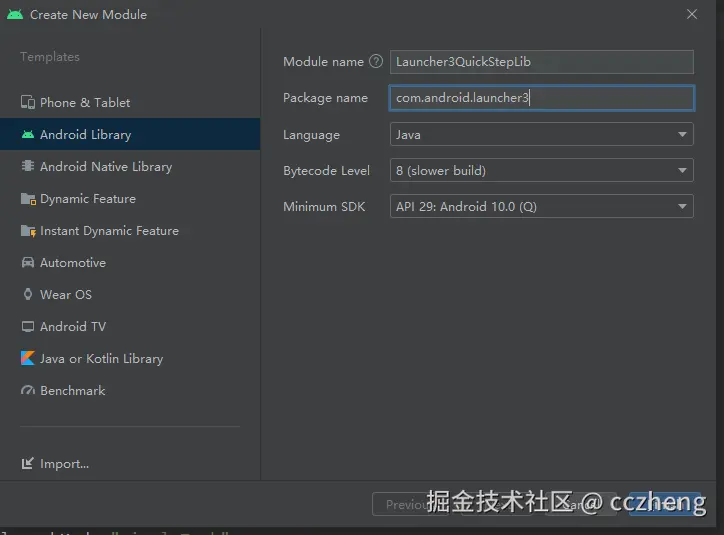Click the Automotive car icon
Image resolution: width=724 pixels, height=535 pixels.
28,262
